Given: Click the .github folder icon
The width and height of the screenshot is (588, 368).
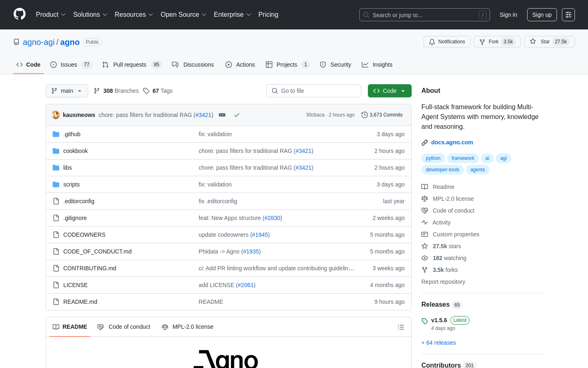Looking at the screenshot, I should (x=56, y=134).
